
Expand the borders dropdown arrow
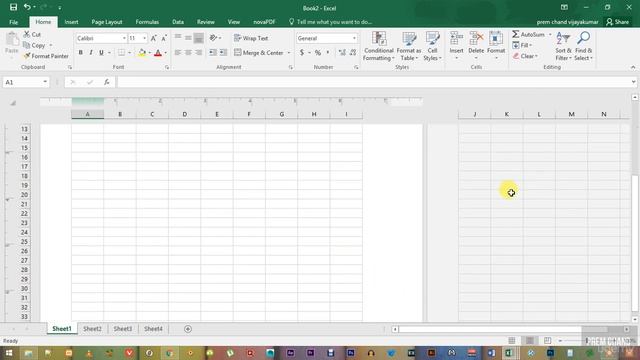(129, 53)
